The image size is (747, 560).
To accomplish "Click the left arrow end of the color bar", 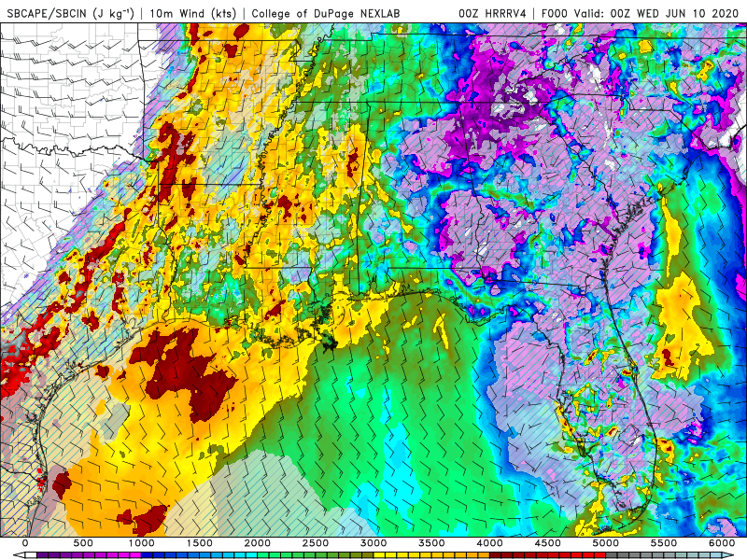I will pos(19,555).
